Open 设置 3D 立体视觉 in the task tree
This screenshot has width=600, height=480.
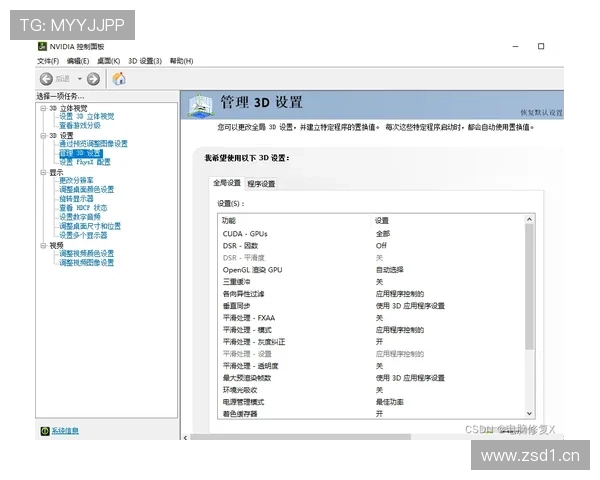[x=86, y=116]
